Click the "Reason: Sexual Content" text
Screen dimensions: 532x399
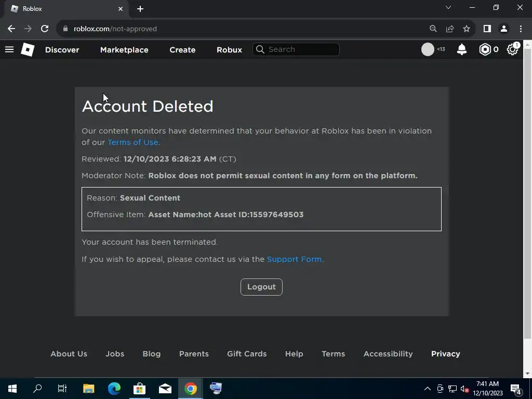coord(134,198)
